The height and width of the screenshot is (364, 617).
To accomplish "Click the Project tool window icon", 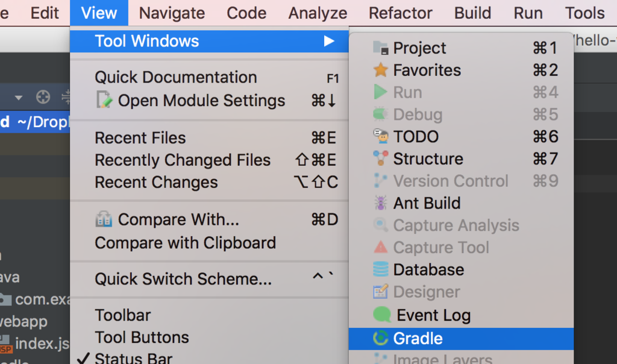I will (381, 48).
